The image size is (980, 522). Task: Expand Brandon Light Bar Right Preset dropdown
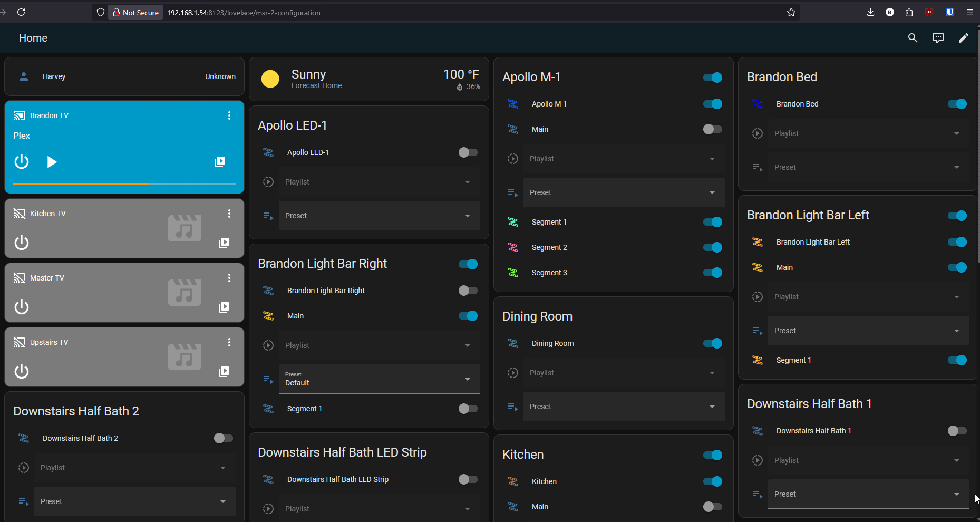pos(380,379)
